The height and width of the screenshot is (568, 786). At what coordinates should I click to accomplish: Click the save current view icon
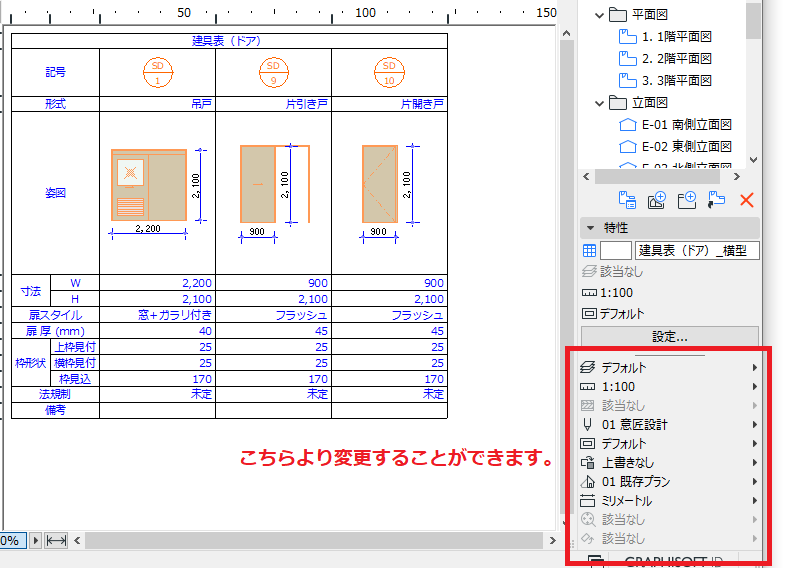657,201
